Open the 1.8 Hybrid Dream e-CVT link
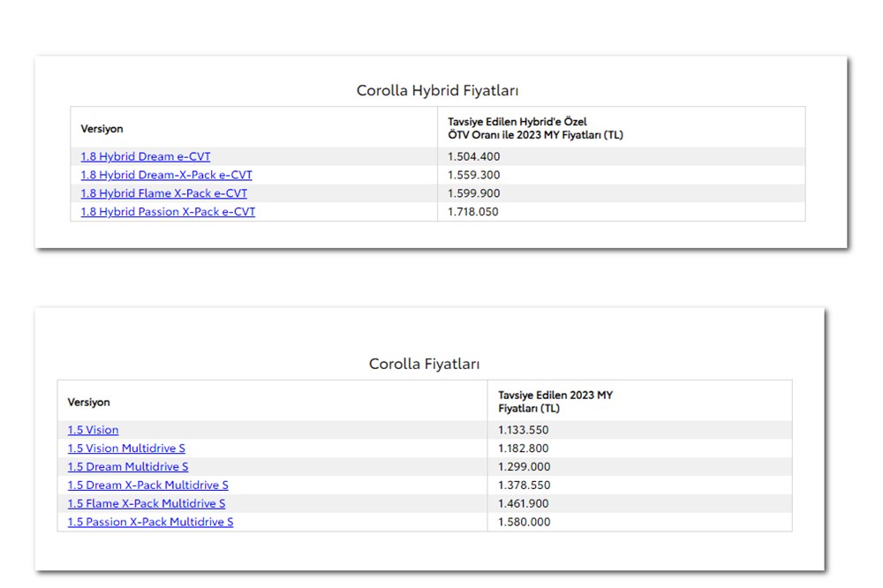The width and height of the screenshot is (883, 588). [146, 156]
